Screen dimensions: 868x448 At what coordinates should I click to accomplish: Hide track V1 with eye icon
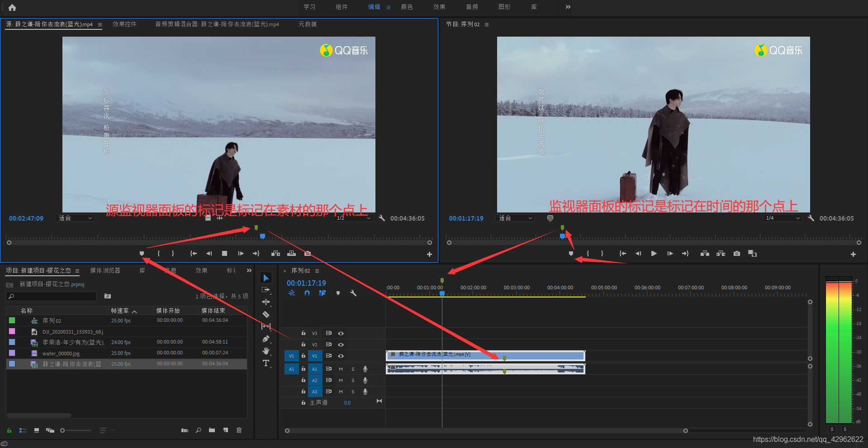pyautogui.click(x=341, y=356)
